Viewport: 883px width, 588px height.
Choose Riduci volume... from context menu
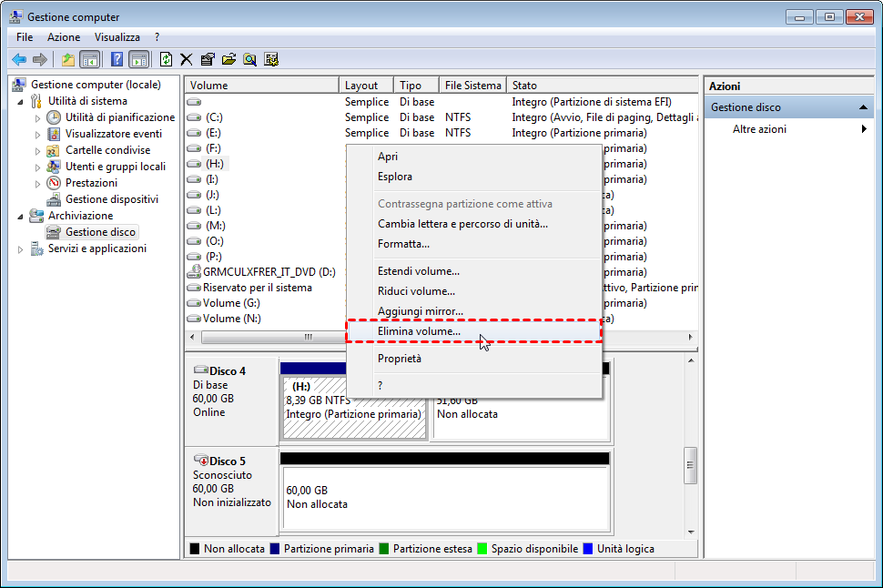click(x=473, y=292)
